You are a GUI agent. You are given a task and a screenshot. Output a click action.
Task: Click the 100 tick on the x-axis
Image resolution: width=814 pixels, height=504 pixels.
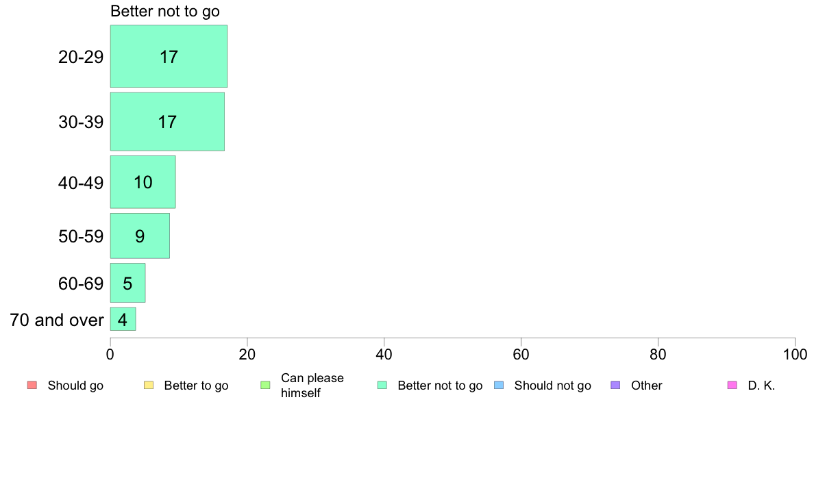[795, 354]
